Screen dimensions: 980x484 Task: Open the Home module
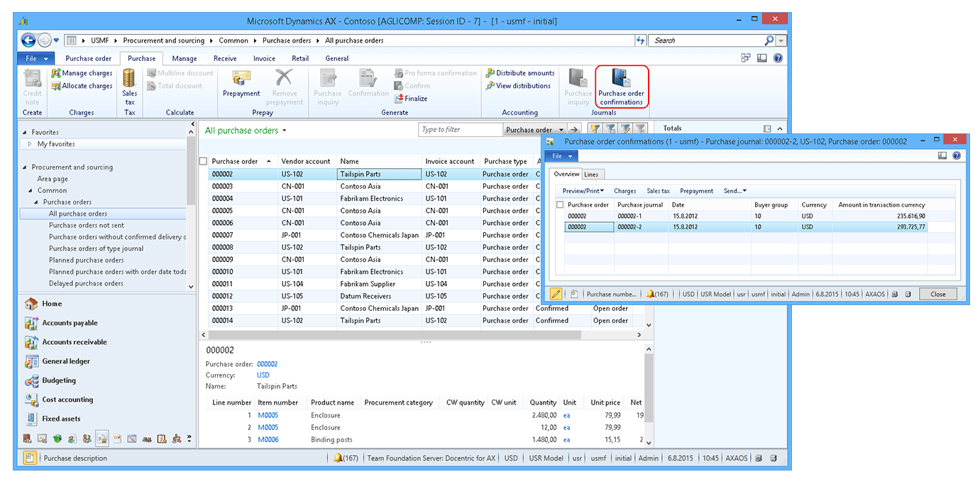tap(44, 304)
